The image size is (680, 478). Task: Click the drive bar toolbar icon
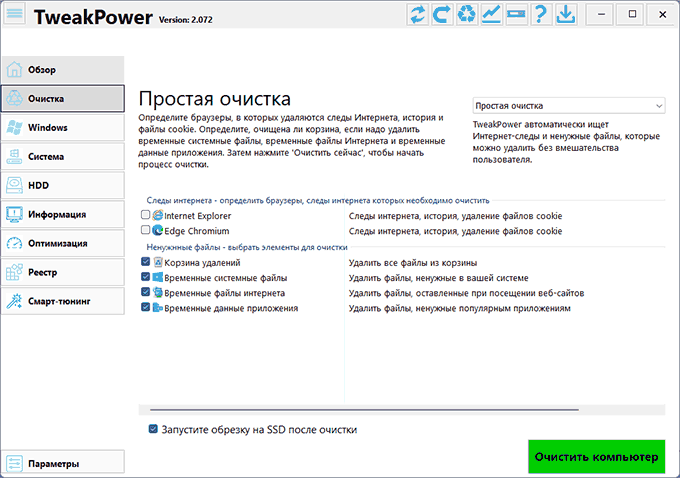coord(517,14)
